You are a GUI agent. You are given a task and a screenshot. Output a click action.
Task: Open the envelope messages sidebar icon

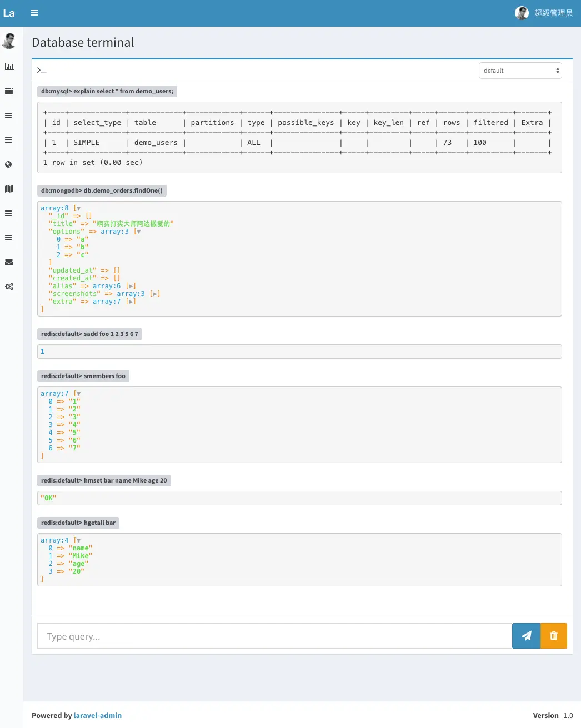(9, 262)
